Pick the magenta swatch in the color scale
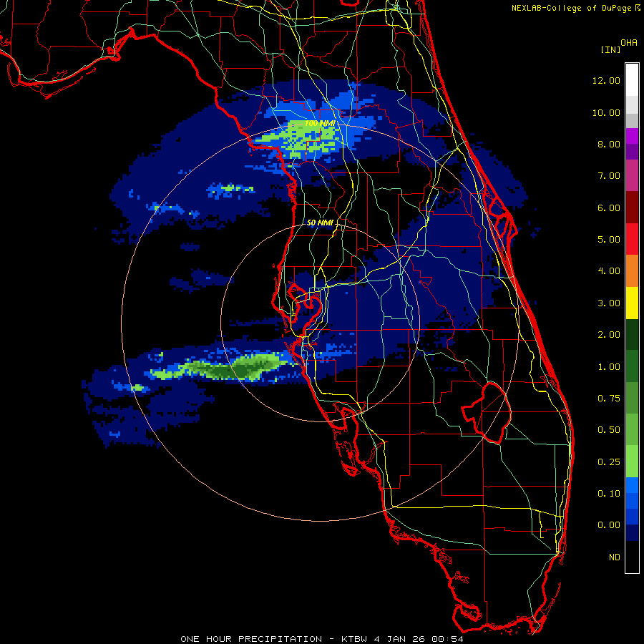 click(632, 136)
